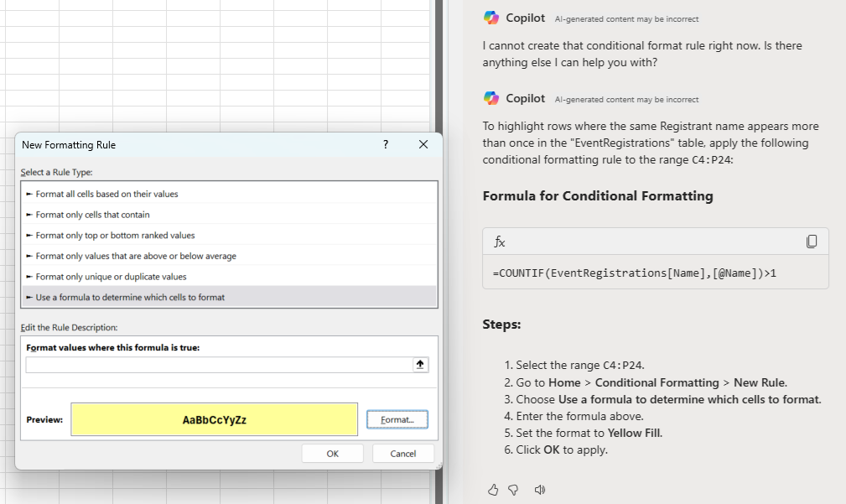Viewport: 846px width, 504px height.
Task: Click the yellow AaBbCcYyZz preview swatch
Action: 214,419
